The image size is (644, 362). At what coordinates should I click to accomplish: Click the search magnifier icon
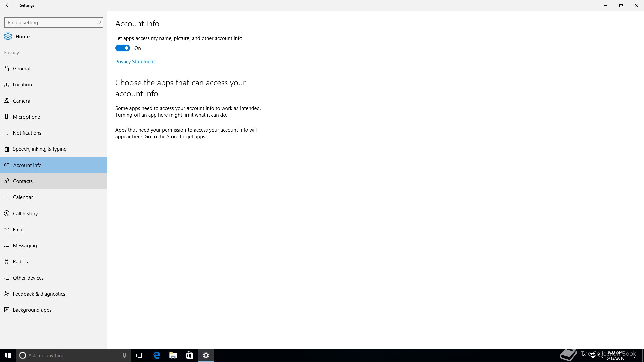pos(98,23)
